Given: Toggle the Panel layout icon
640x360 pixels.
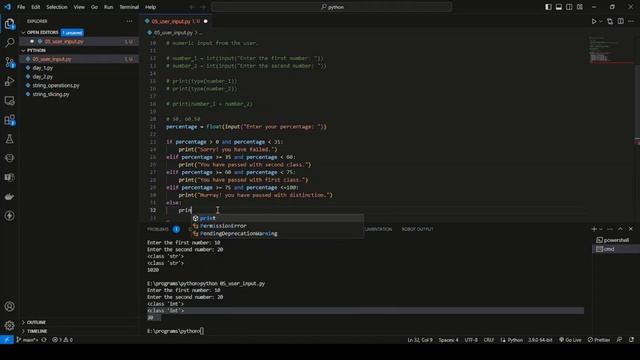Looking at the screenshot, I should coord(559,7).
